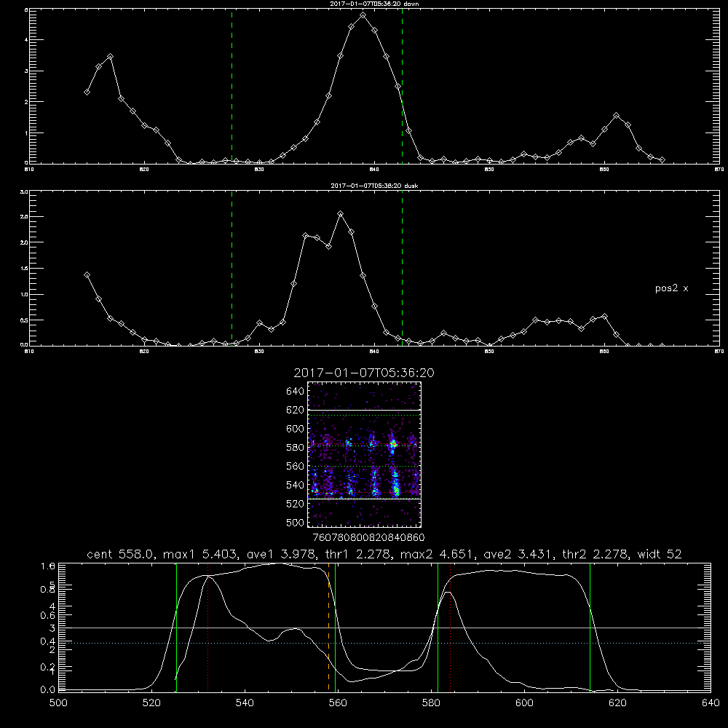This screenshot has height=728, width=728.
Task: Click the '600' x-axis label of the bottom plot
Action: [524, 703]
